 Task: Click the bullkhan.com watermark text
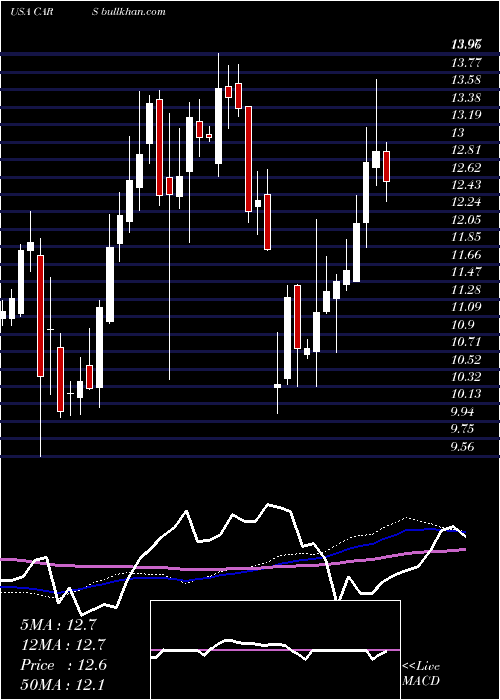tap(133, 12)
